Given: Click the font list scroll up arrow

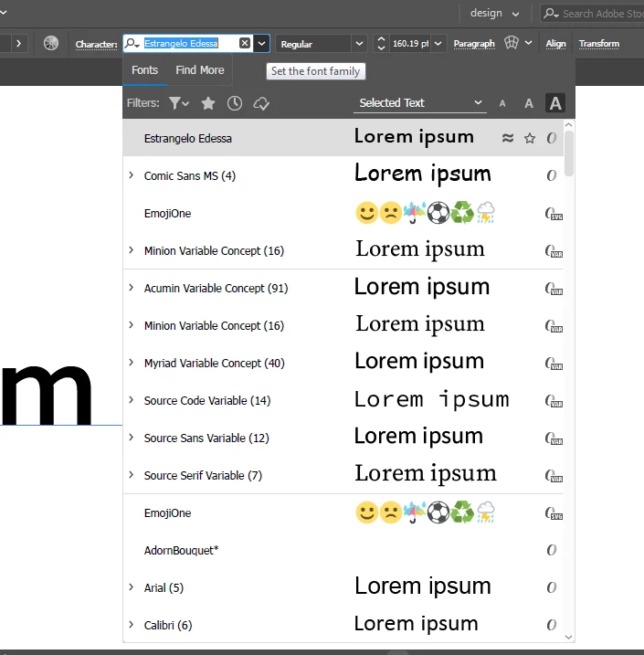Looking at the screenshot, I should pyautogui.click(x=569, y=124).
